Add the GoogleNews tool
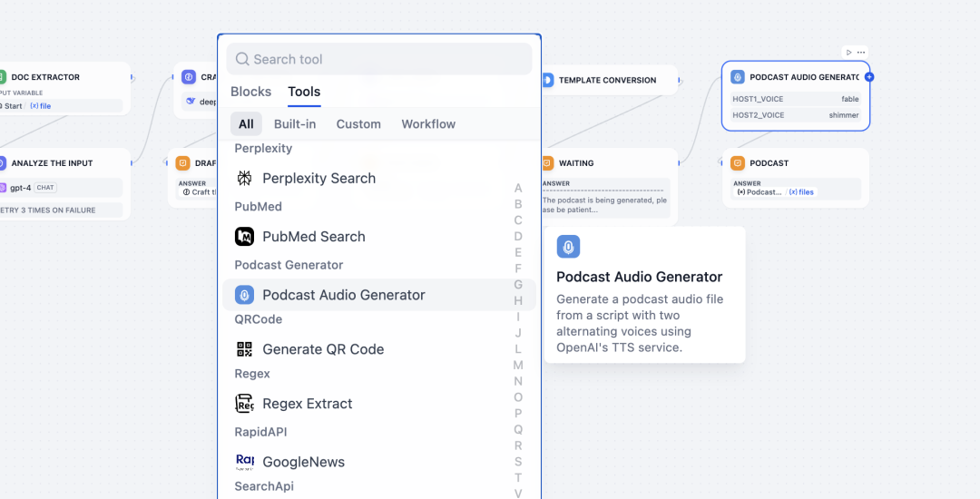 click(x=378, y=462)
